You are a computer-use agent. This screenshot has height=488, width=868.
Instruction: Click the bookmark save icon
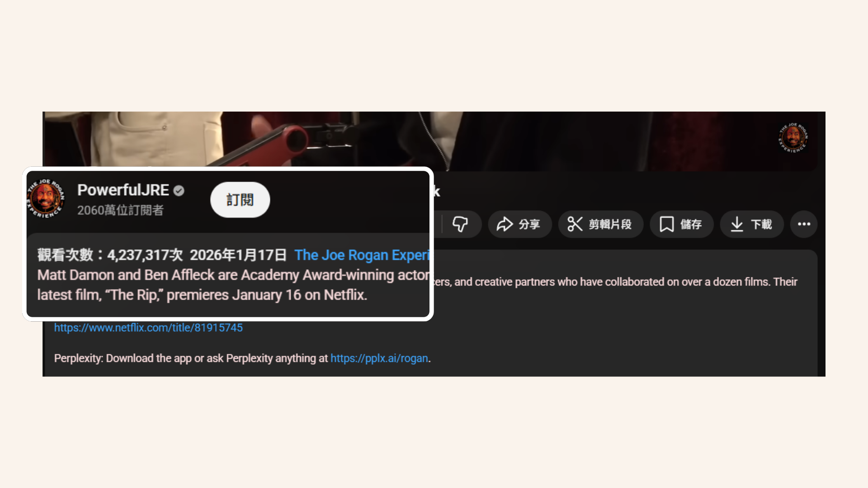click(x=666, y=224)
